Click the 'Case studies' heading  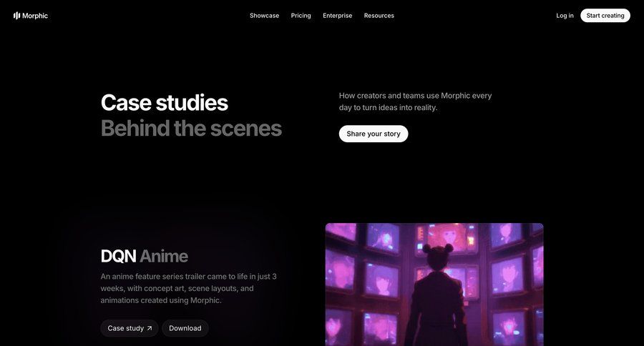coord(165,103)
